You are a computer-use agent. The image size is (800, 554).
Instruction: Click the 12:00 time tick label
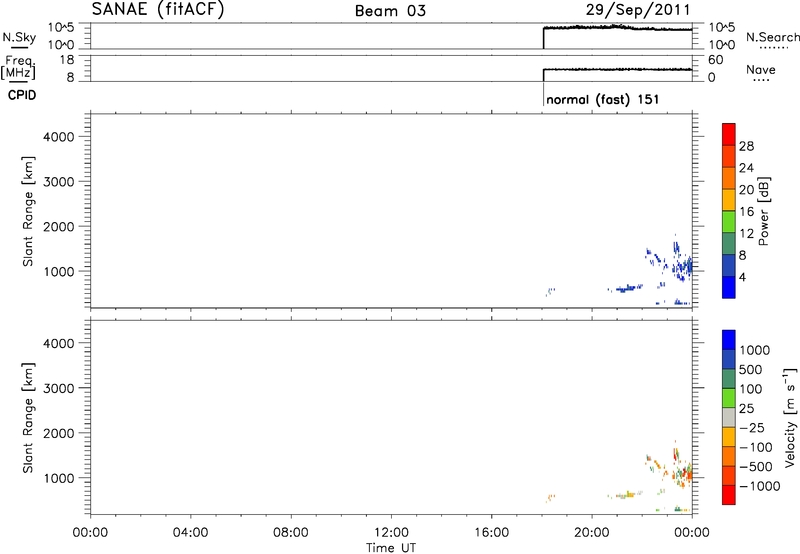391,533
